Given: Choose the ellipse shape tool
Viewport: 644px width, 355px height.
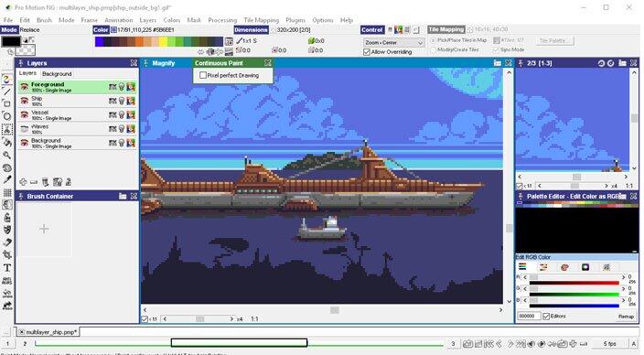Looking at the screenshot, I should [7, 117].
